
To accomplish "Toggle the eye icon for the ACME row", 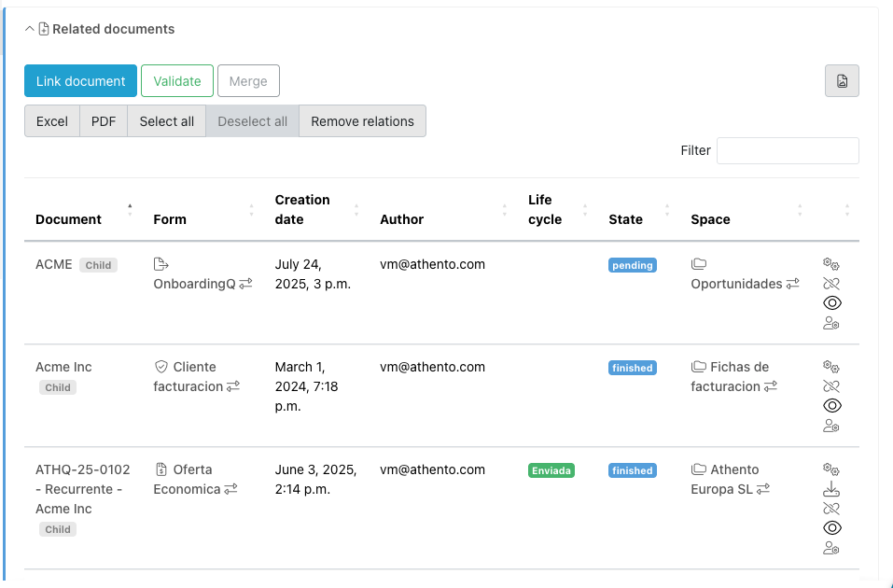I will [x=831, y=303].
